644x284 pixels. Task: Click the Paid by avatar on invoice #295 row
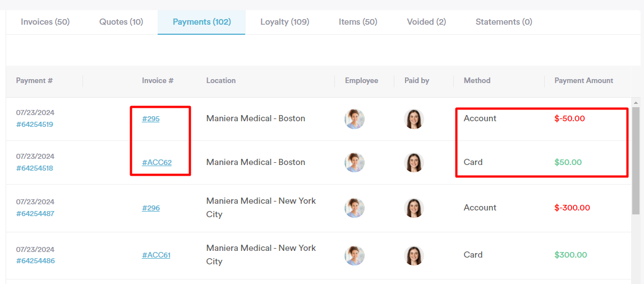(x=414, y=119)
